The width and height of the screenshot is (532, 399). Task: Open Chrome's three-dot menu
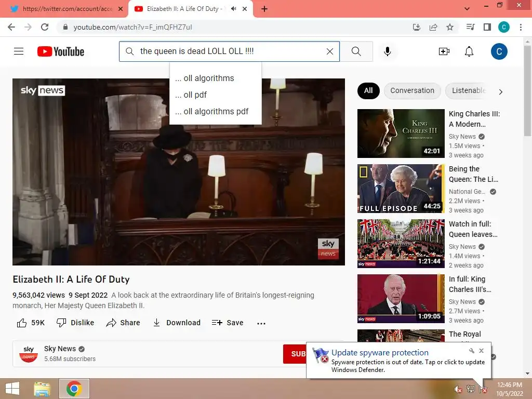[521, 27]
